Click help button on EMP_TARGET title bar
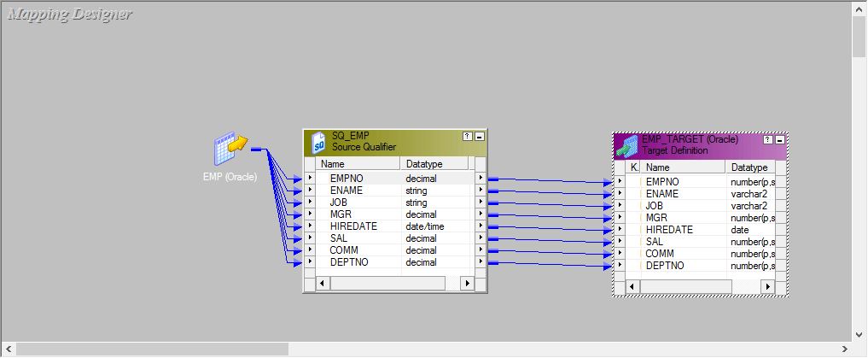 [x=768, y=139]
